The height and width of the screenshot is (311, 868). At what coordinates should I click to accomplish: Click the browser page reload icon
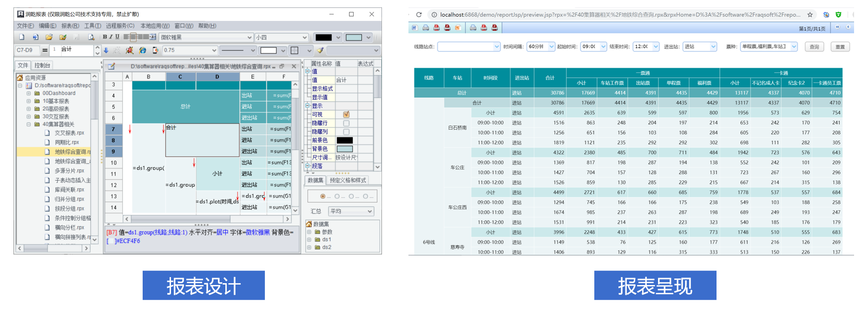click(419, 14)
